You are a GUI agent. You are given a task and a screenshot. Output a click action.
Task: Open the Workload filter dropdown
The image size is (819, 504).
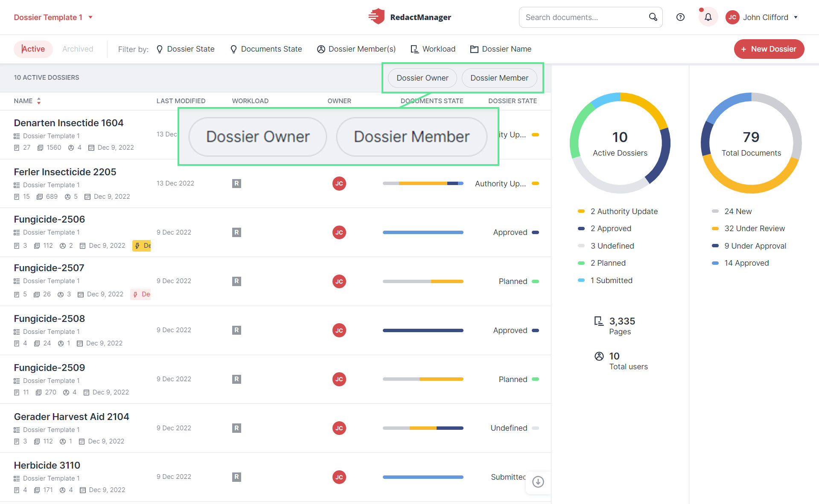pyautogui.click(x=433, y=49)
